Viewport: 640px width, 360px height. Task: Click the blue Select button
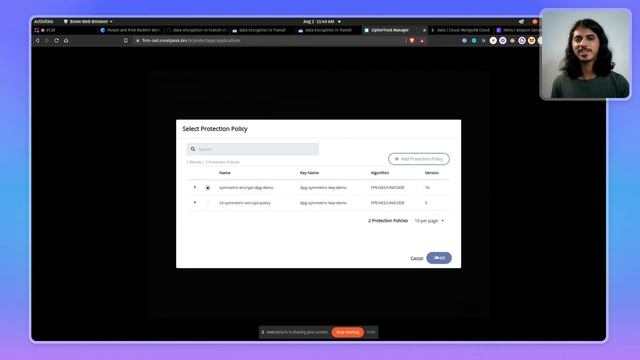[439, 258]
